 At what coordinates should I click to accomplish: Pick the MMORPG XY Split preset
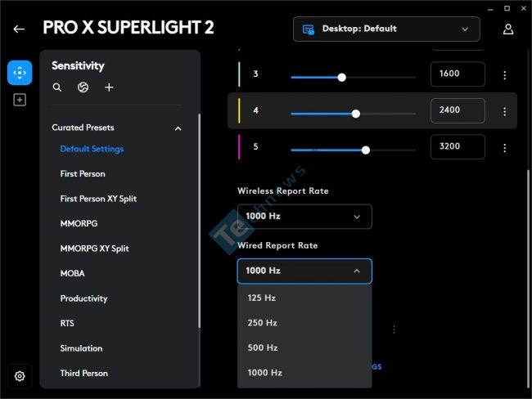pos(95,249)
